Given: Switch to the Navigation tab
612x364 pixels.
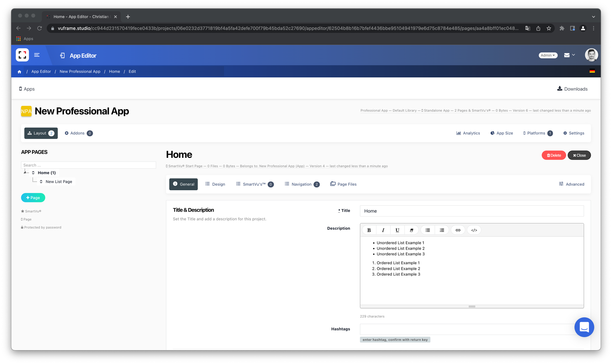Looking at the screenshot, I should click(302, 184).
